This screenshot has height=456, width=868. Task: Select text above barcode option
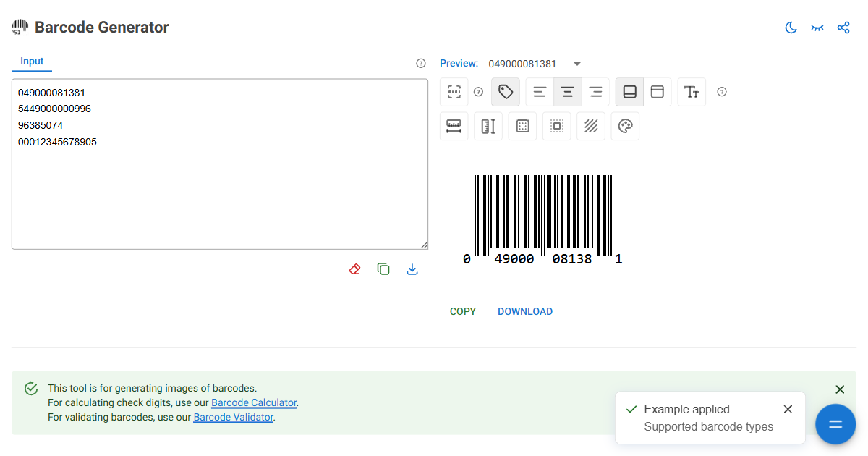tap(657, 92)
